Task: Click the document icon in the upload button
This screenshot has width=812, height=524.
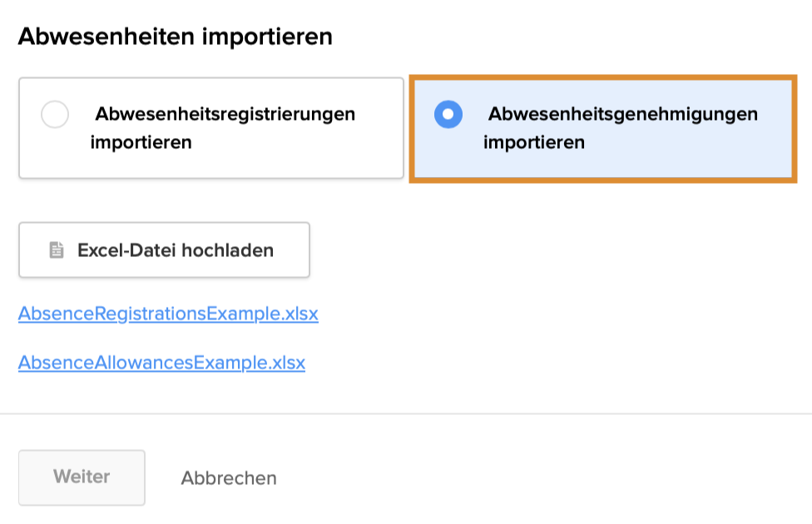Action: [x=57, y=250]
